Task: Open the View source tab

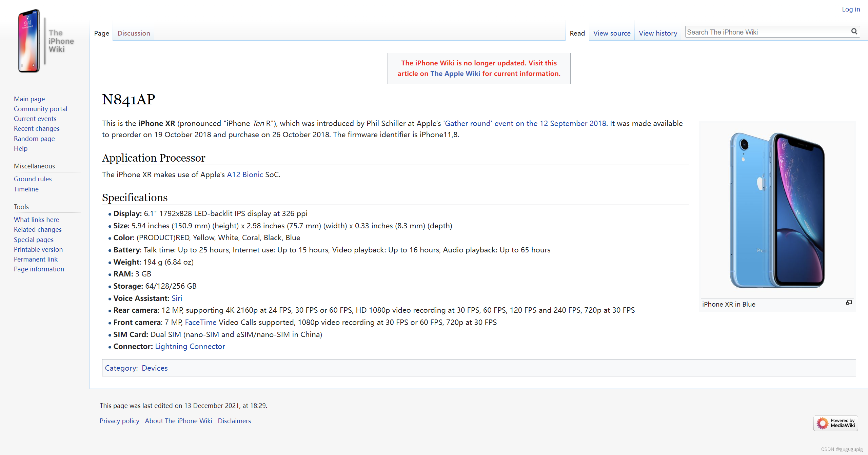Action: [x=612, y=33]
